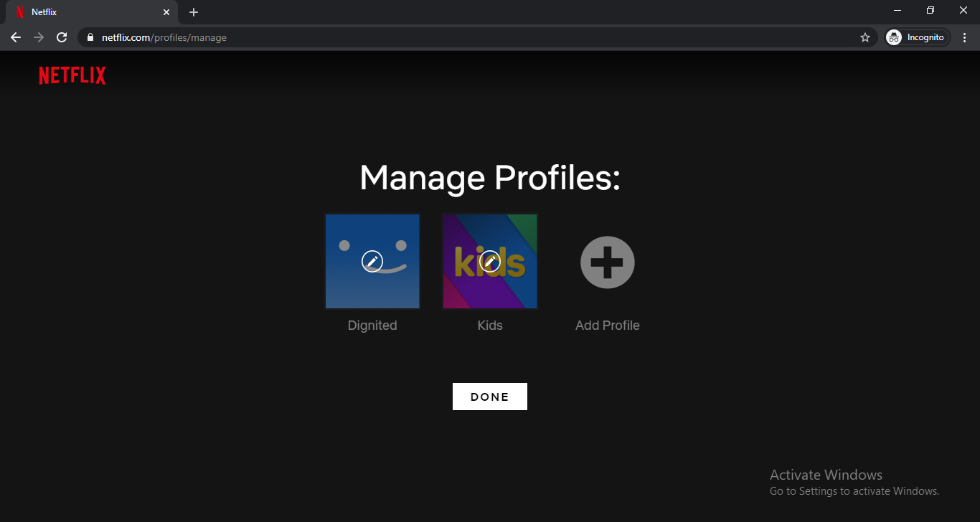Click the Incognito indicator badge
The height and width of the screenshot is (522, 980).
pyautogui.click(x=918, y=37)
